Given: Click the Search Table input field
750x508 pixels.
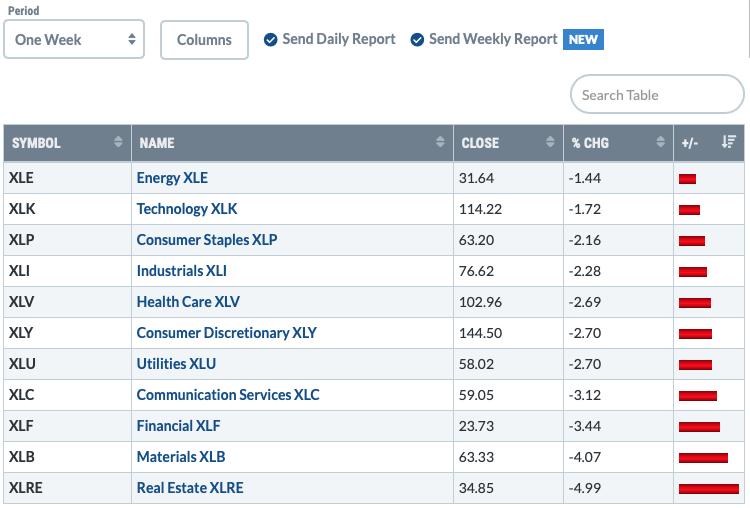Looking at the screenshot, I should coord(657,94).
